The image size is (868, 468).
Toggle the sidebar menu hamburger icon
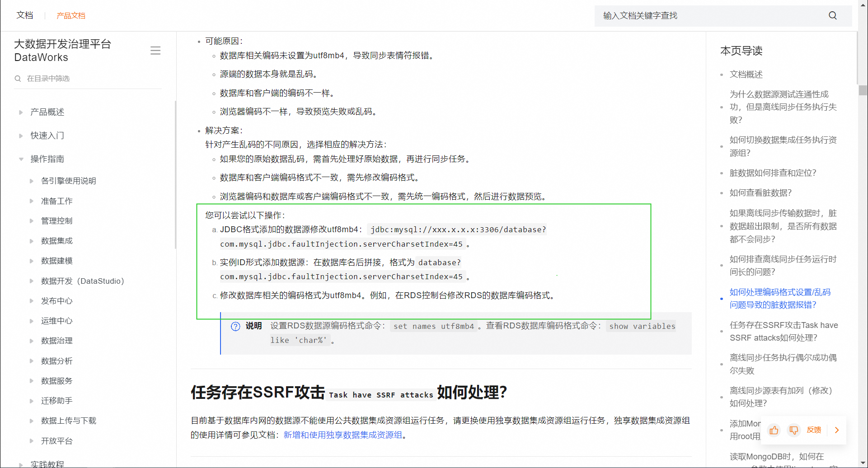tap(155, 51)
